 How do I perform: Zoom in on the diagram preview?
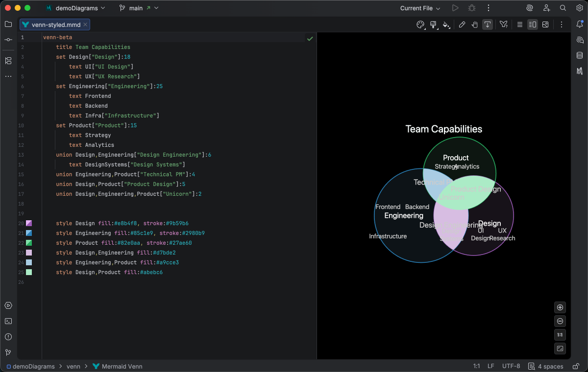click(x=560, y=307)
